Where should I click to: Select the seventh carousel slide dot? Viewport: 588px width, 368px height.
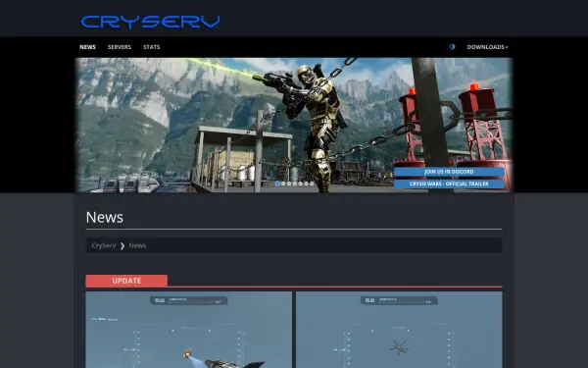point(312,184)
